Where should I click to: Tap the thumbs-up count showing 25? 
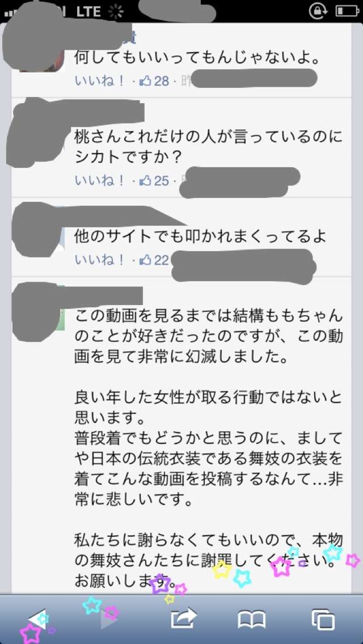154,180
